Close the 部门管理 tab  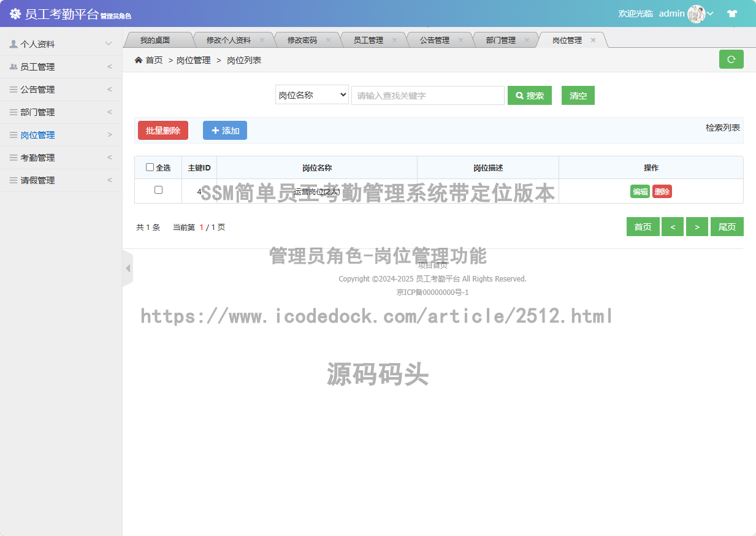[x=527, y=40]
